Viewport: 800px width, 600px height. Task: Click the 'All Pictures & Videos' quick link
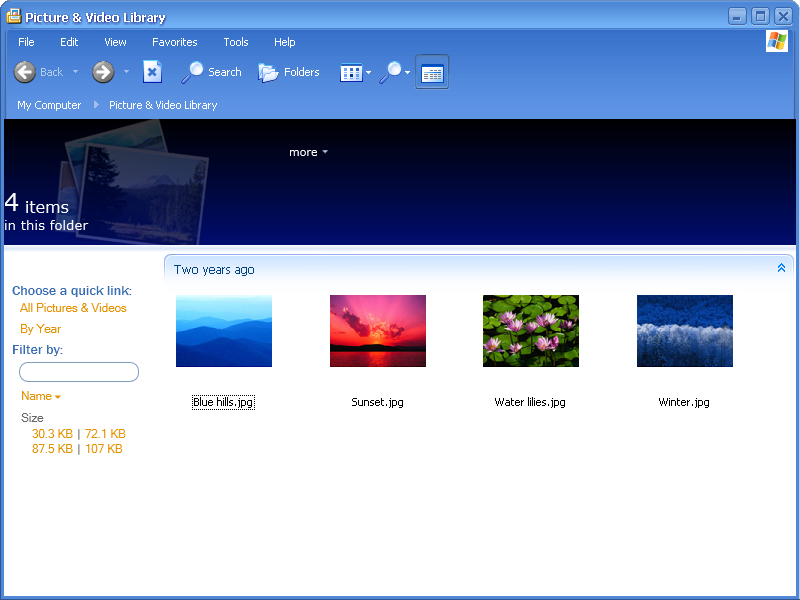[73, 308]
